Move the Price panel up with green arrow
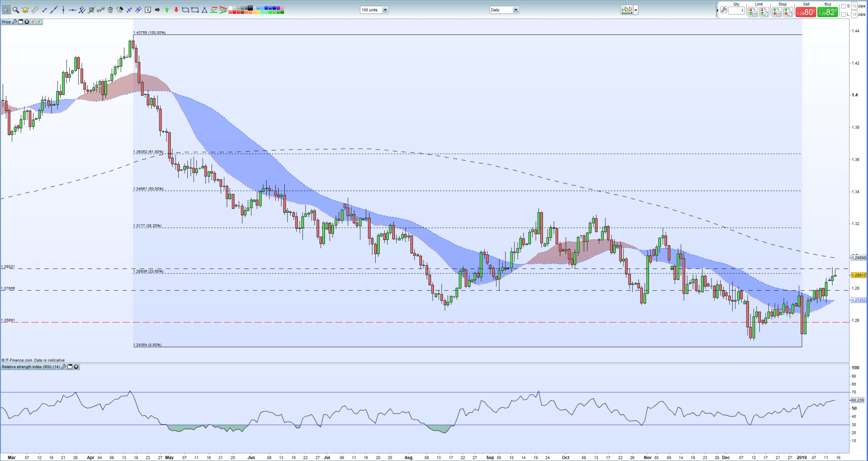The width and height of the screenshot is (868, 461). (x=39, y=22)
